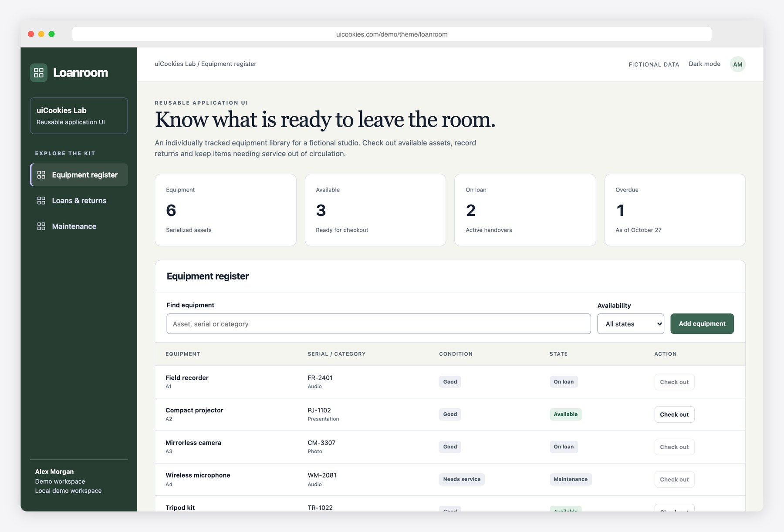Click the Good badge for Mirrorless camera
Screen dimensions: 784x532
click(450, 447)
